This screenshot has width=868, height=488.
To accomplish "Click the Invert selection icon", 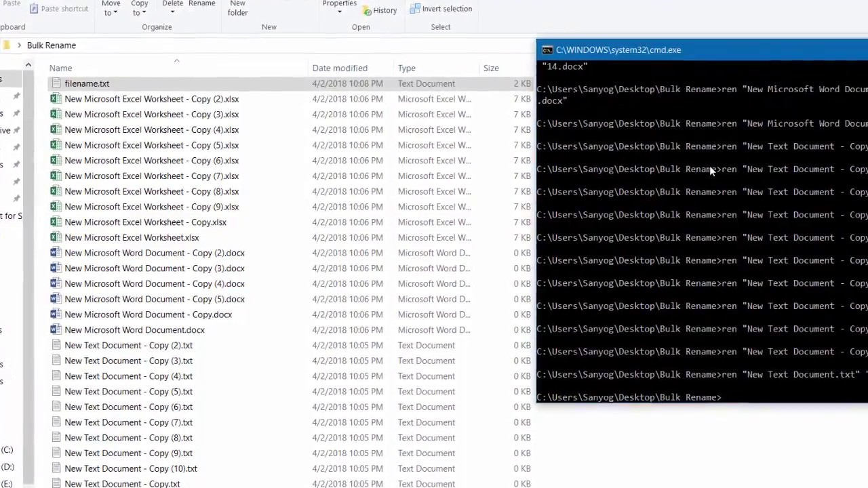I will [415, 9].
